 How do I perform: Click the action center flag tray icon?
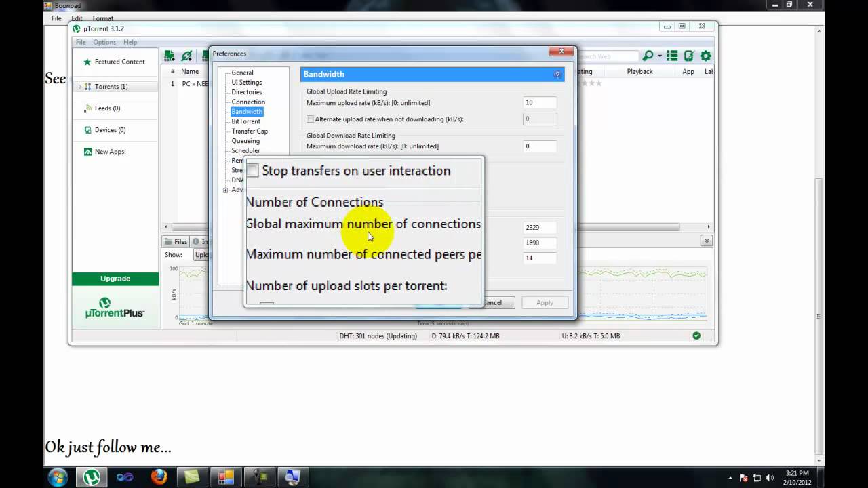click(x=744, y=477)
